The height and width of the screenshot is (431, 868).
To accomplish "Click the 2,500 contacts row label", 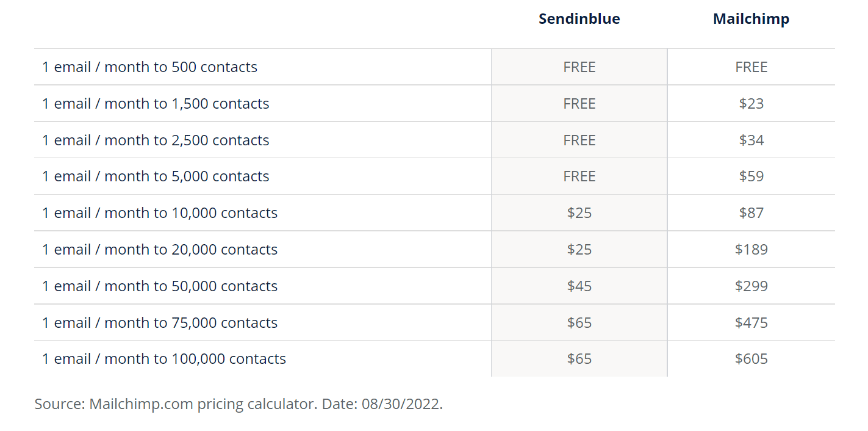I will click(156, 140).
